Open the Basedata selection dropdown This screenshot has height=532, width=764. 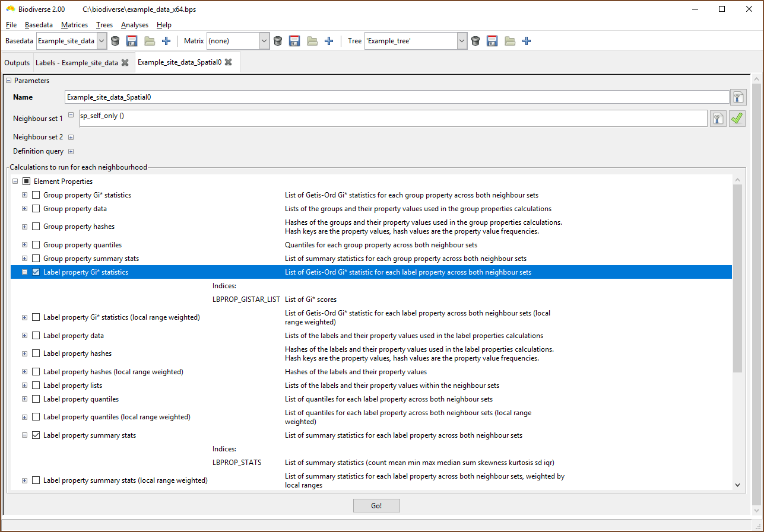click(x=101, y=40)
